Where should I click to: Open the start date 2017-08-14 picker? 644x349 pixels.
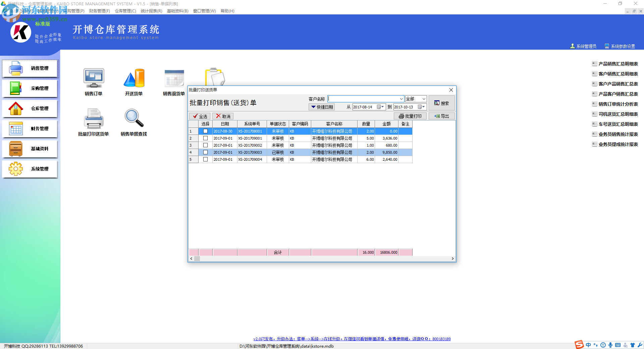tap(381, 107)
